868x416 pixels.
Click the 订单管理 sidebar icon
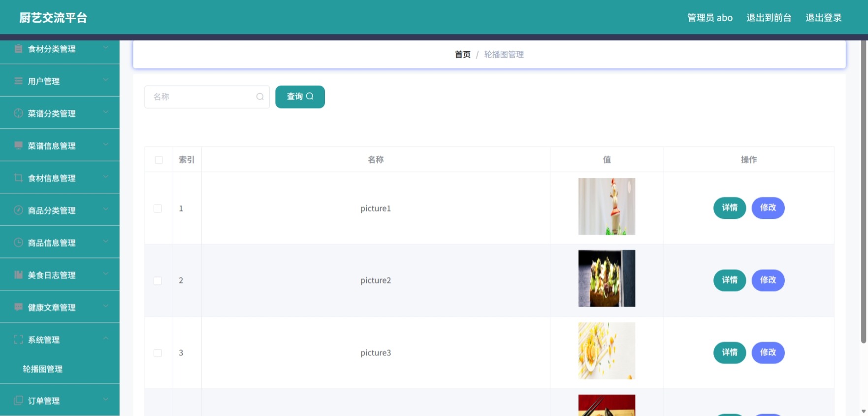coord(18,400)
